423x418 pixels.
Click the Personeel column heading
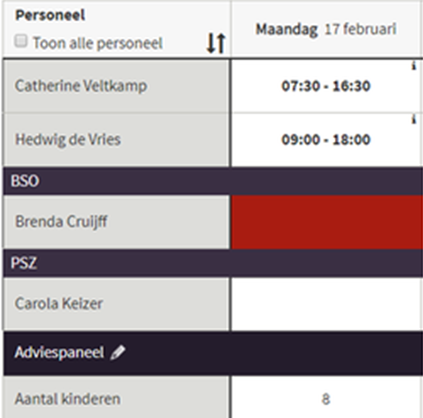tap(50, 15)
